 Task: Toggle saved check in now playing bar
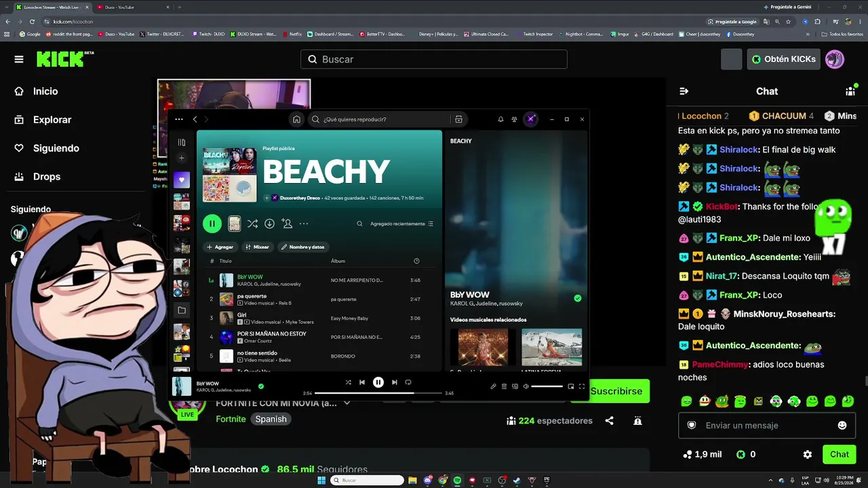pyautogui.click(x=261, y=386)
